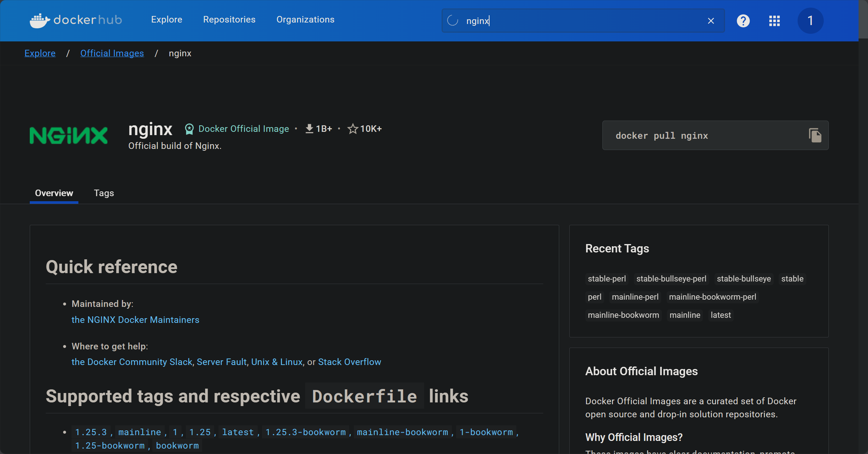Click inside the nginx search field
Screen dimensions: 868x454
coord(583,21)
